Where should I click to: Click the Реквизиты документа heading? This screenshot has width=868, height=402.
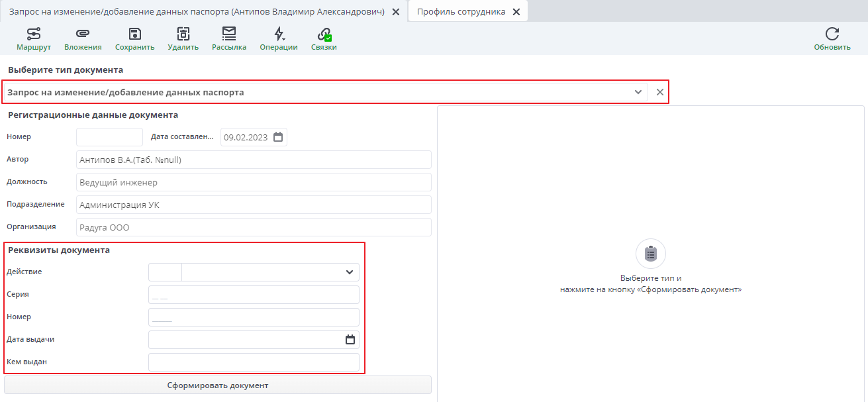(59, 250)
